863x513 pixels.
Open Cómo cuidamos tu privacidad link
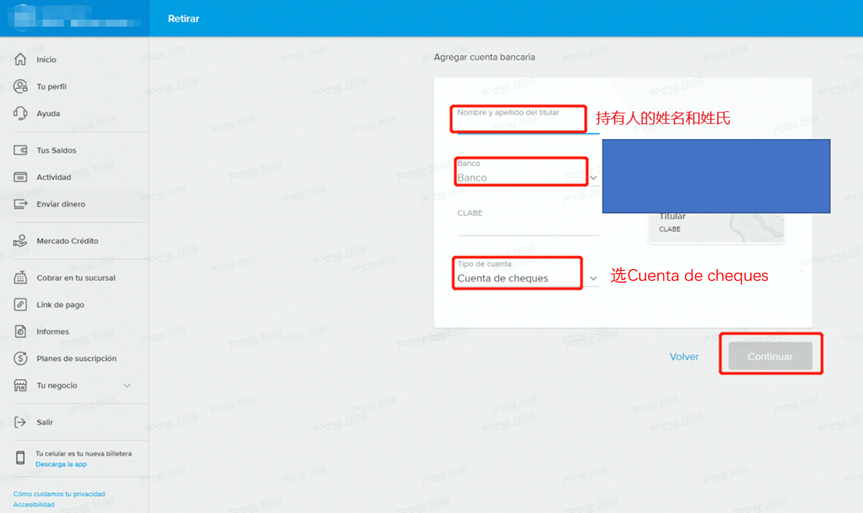click(59, 494)
